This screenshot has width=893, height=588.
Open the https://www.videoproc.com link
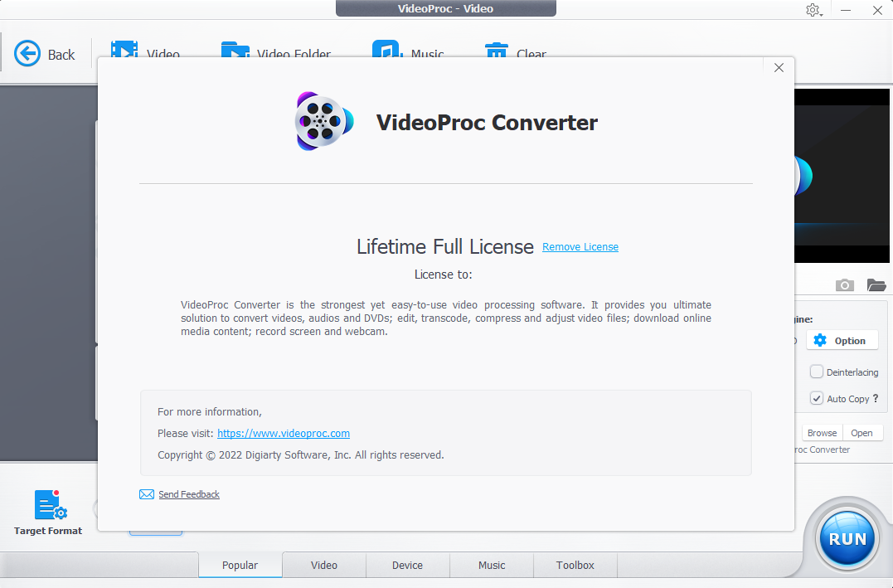click(x=283, y=433)
